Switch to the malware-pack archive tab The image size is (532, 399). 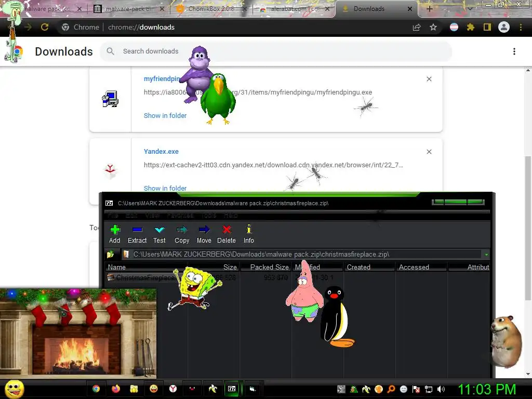click(128, 9)
